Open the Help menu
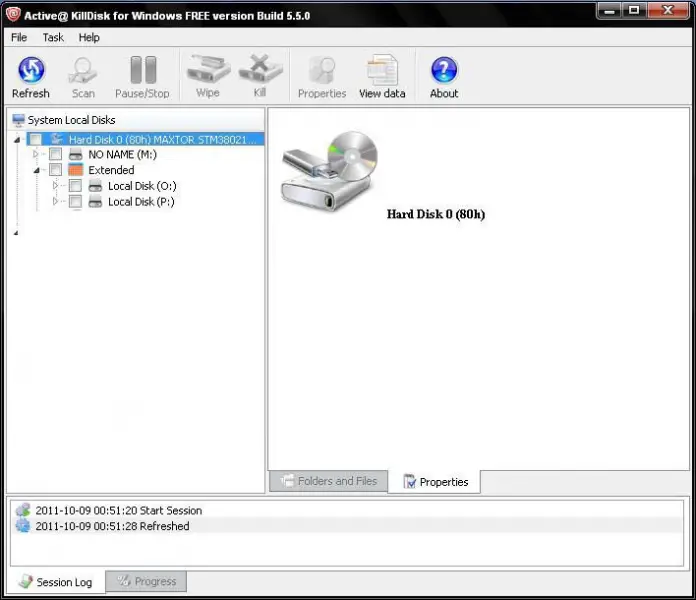This screenshot has width=696, height=600. click(x=89, y=37)
